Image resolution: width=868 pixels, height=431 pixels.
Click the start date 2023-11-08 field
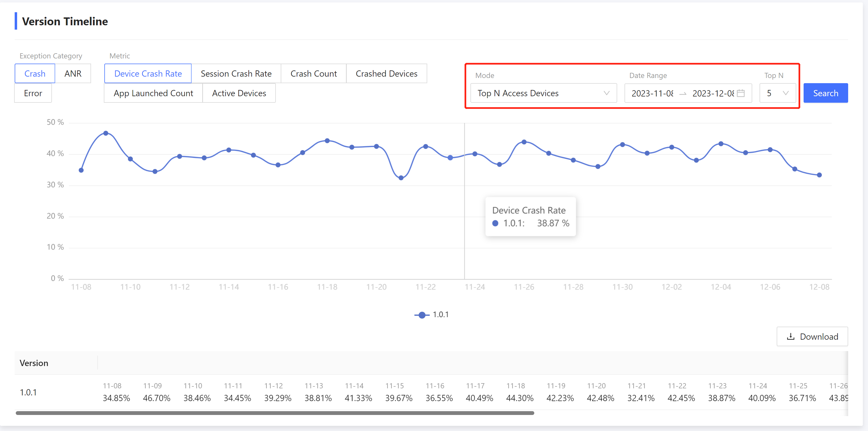(652, 93)
